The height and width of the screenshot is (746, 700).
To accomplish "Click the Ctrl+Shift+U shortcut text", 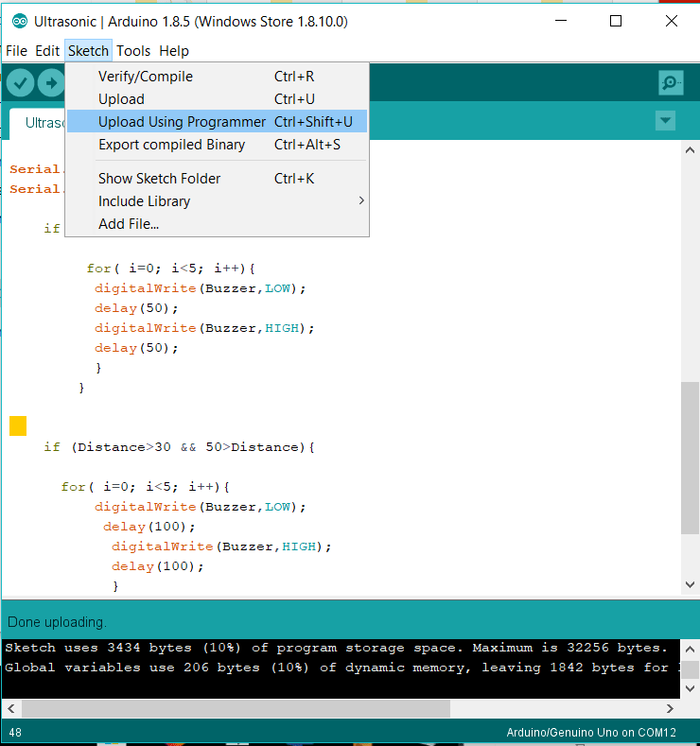I will click(x=313, y=122).
